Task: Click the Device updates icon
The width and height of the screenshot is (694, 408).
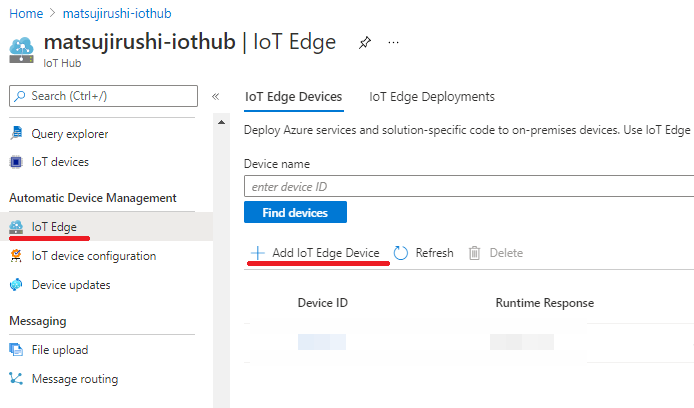Action: [x=16, y=285]
